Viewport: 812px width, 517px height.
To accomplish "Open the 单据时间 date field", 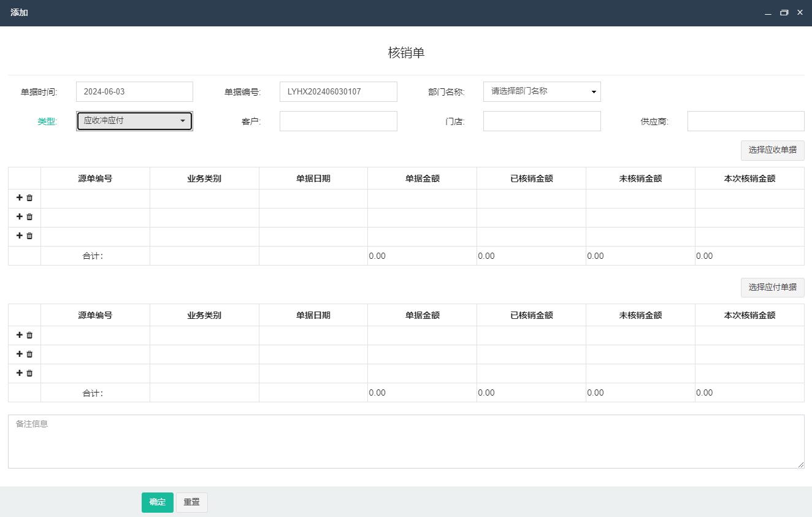I will [x=134, y=92].
